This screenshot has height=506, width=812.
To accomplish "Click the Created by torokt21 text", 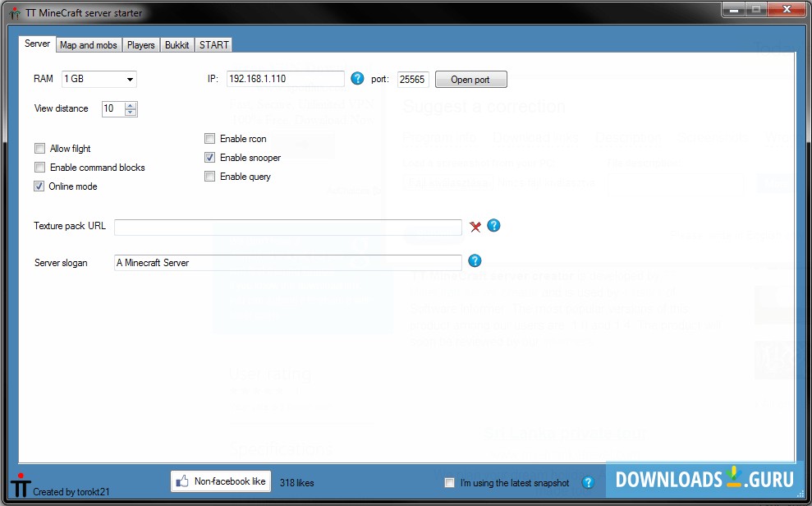I will [x=71, y=492].
